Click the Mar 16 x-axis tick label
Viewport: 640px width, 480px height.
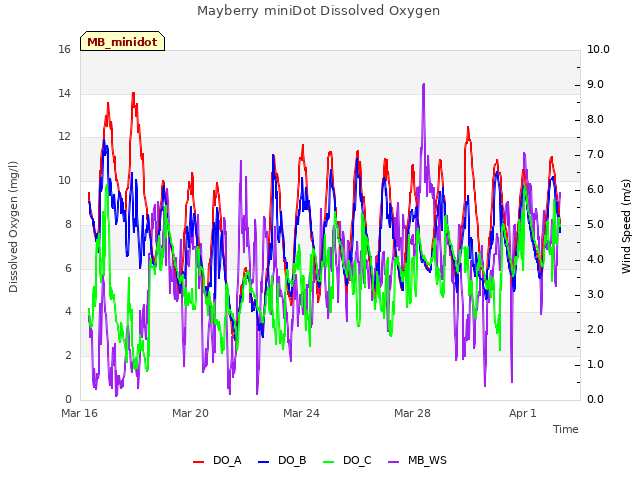80,413
